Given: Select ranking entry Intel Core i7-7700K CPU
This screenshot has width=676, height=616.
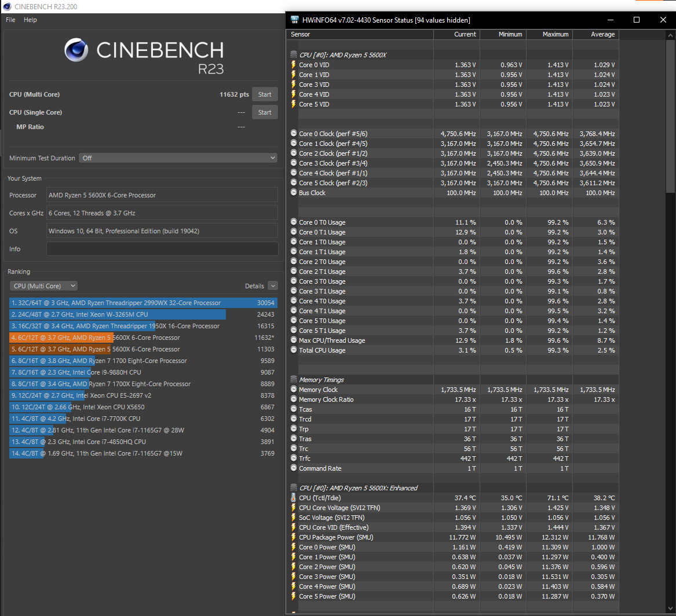Looking at the screenshot, I should (x=143, y=419).
